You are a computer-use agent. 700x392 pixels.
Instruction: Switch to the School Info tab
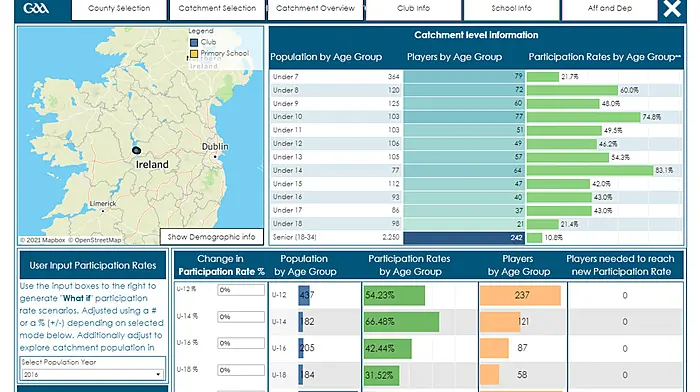click(512, 9)
